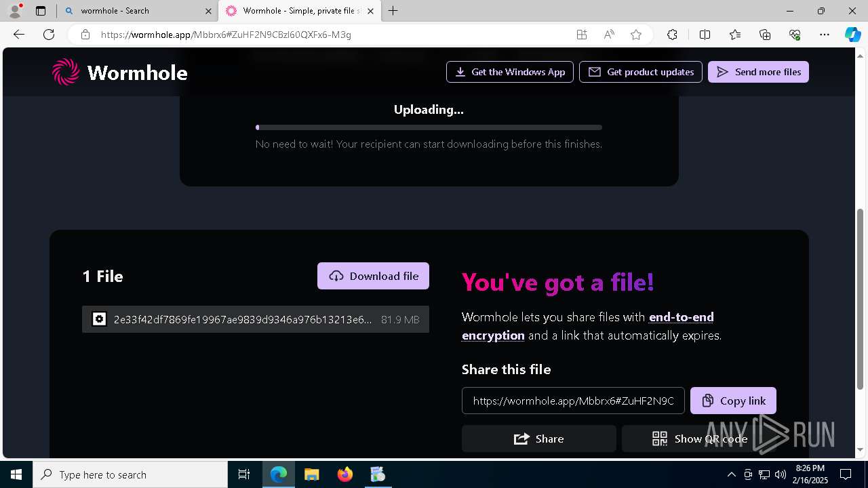
Task: Open File Explorer from taskbar
Action: (312, 474)
